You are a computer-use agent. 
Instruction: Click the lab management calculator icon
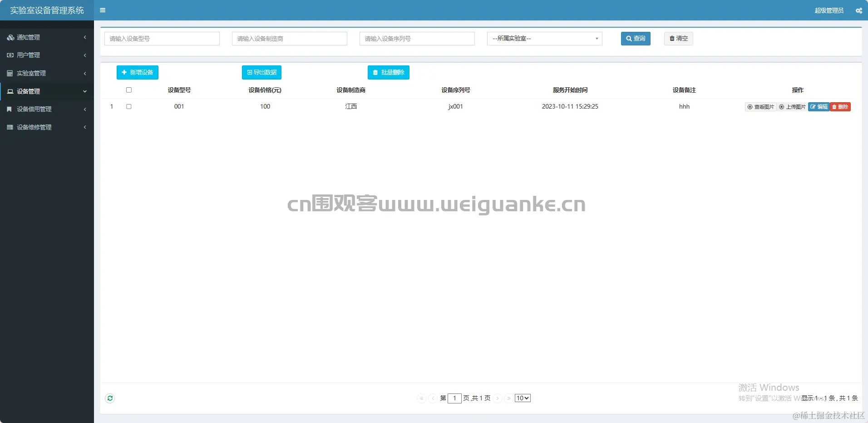pyautogui.click(x=10, y=73)
